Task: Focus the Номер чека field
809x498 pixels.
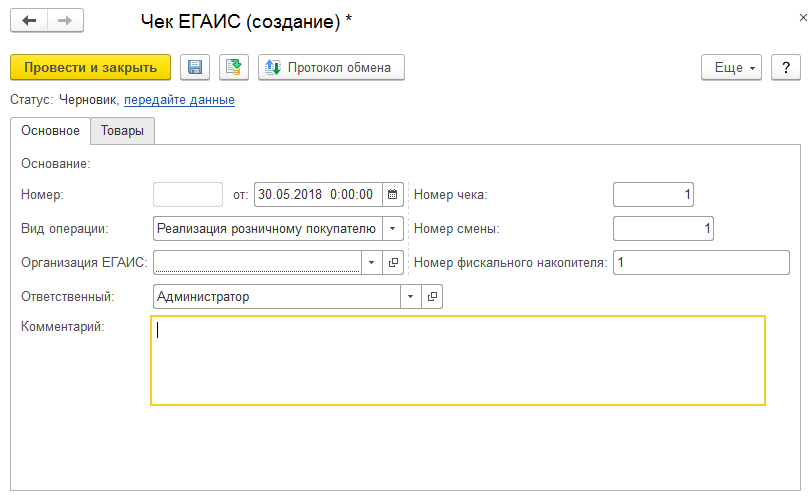Action: 653,194
